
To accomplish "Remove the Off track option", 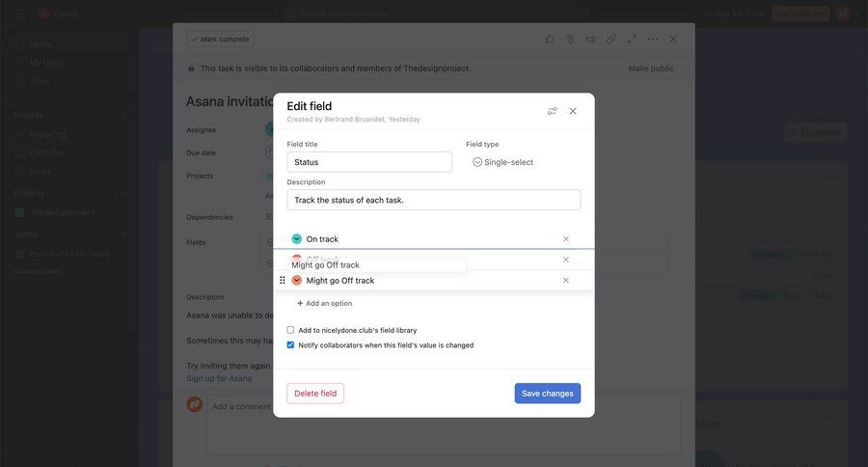I will pos(566,260).
